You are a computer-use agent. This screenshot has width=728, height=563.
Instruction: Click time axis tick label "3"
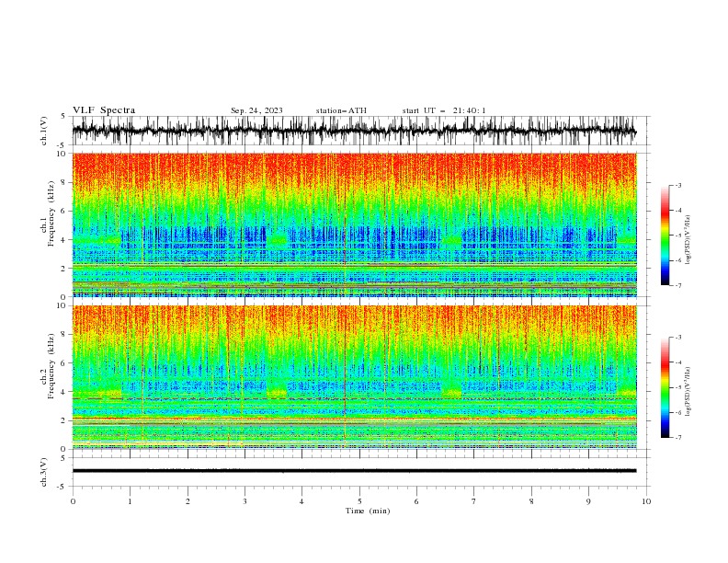245,501
